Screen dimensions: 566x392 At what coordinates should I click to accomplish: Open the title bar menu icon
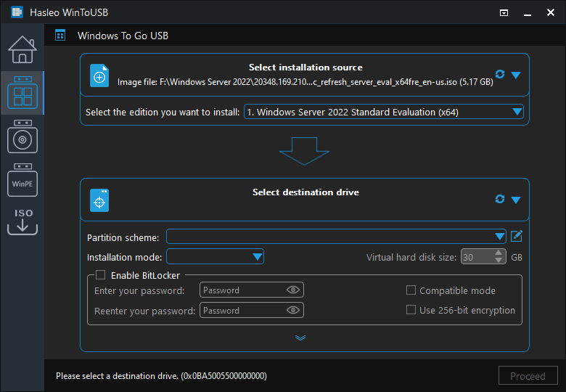[x=504, y=13]
